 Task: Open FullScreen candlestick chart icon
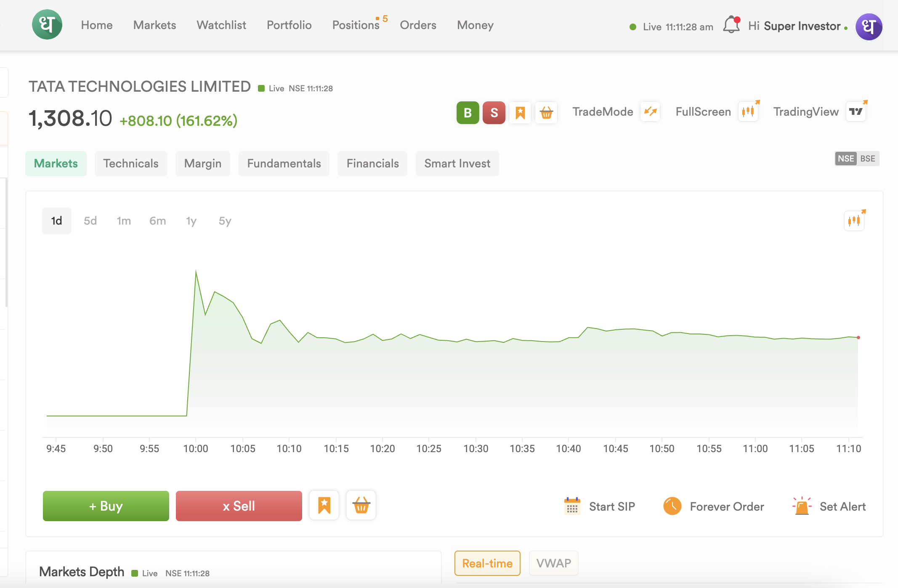pyautogui.click(x=749, y=111)
